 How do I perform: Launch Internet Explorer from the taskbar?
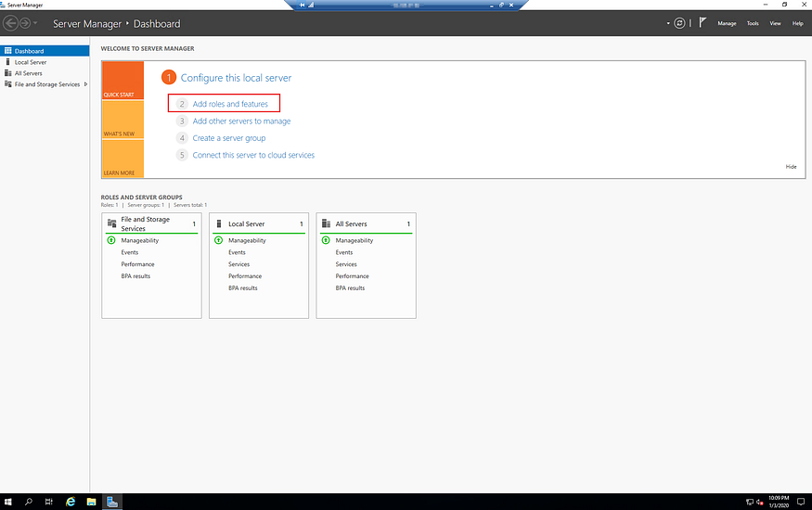[71, 502]
